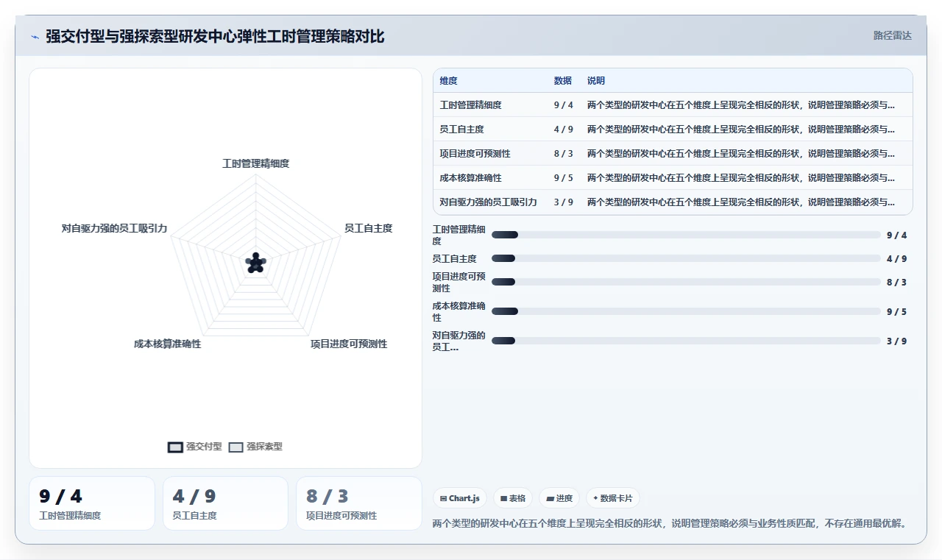The height and width of the screenshot is (560, 942).
Task: Click the 维度 column header
Action: 449,81
